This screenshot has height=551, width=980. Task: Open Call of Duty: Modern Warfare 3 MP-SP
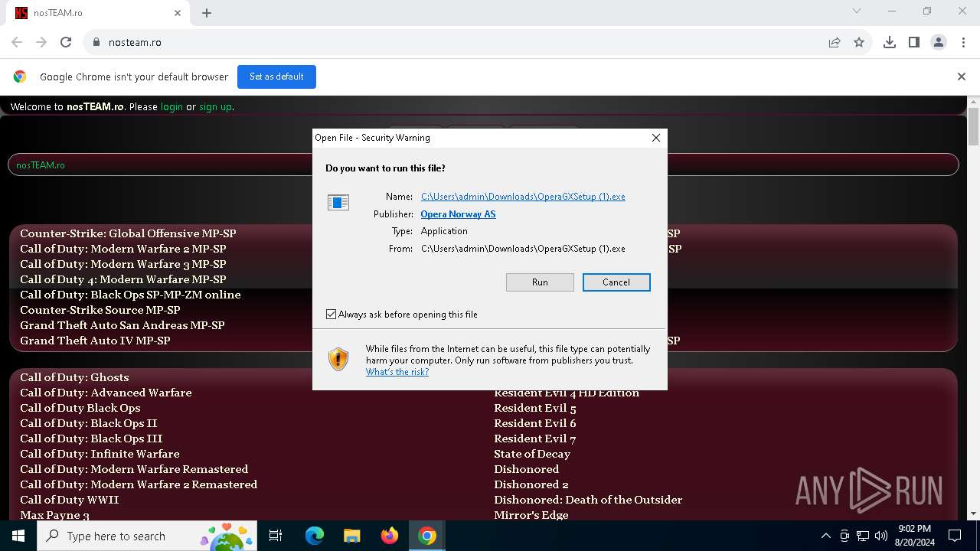(x=123, y=264)
